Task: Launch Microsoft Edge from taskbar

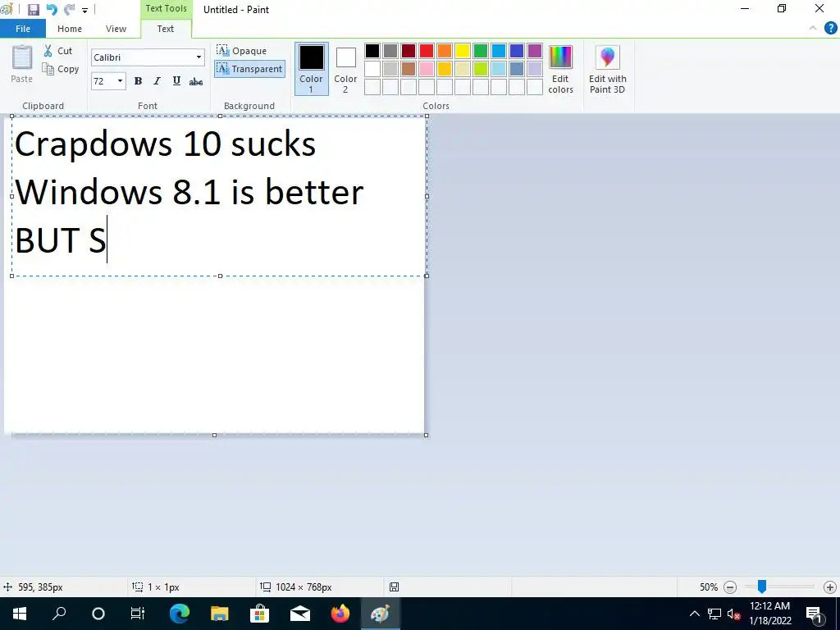Action: point(180,614)
